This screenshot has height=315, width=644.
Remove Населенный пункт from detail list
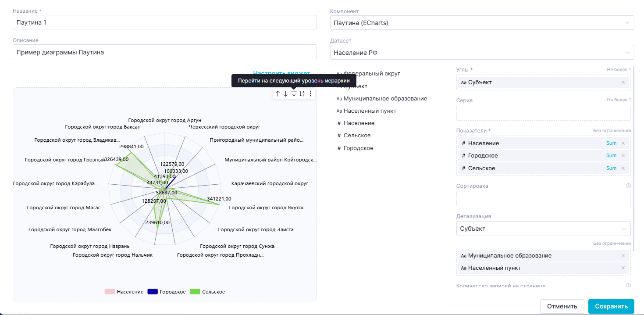(623, 268)
